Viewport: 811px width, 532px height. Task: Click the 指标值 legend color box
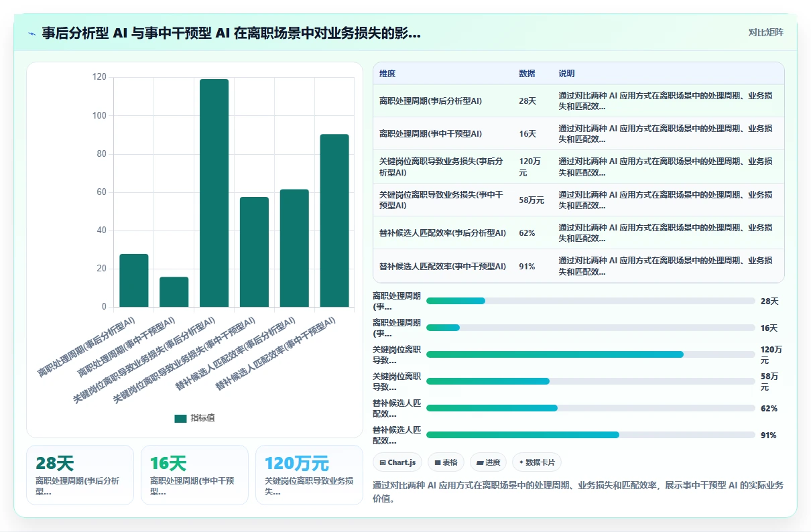pyautogui.click(x=180, y=418)
